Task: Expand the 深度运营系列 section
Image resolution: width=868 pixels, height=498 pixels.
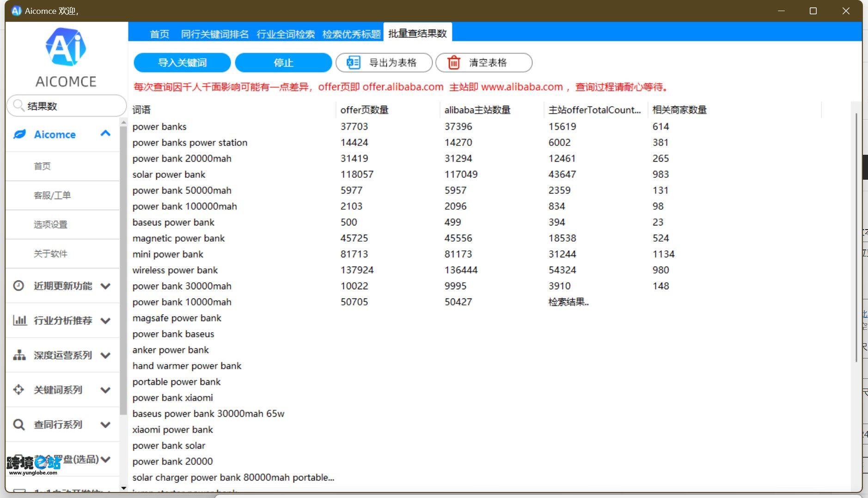Action: point(105,355)
